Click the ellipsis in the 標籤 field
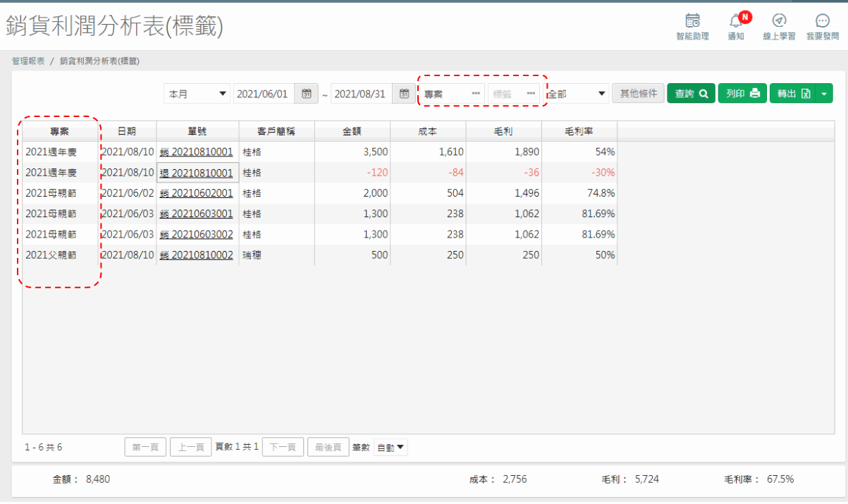Screen dimensions: 848x504 pos(531,94)
